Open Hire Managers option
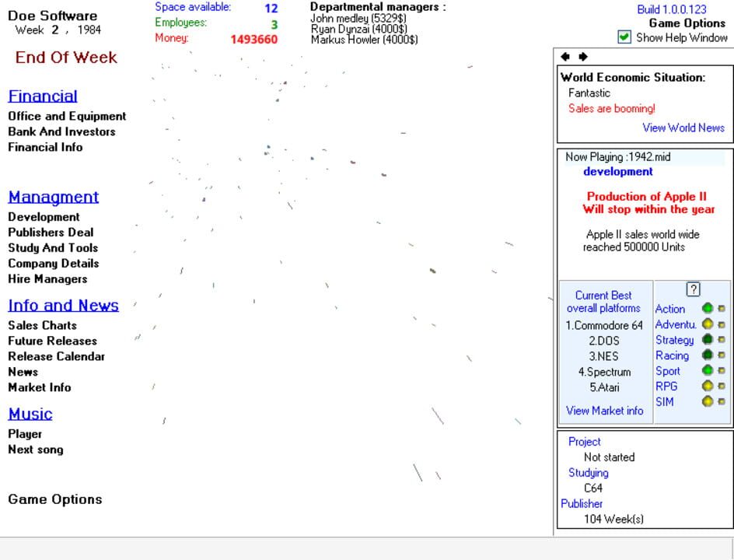The image size is (734, 560). click(47, 278)
